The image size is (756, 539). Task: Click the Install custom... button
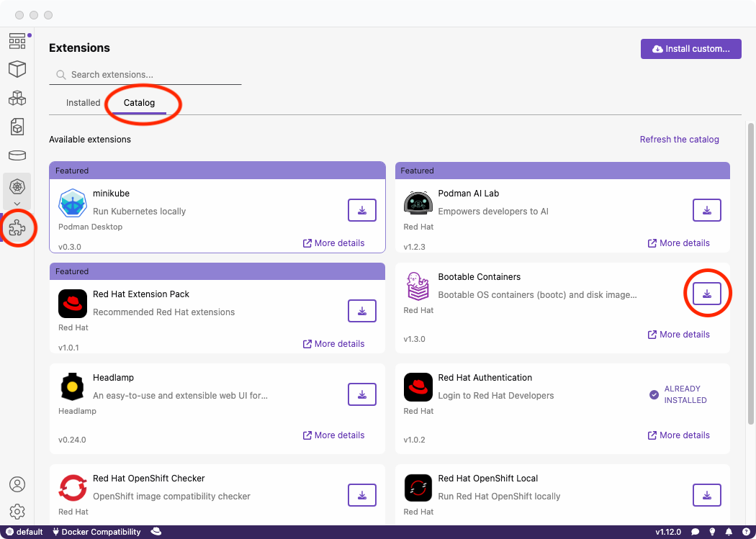pyautogui.click(x=690, y=49)
